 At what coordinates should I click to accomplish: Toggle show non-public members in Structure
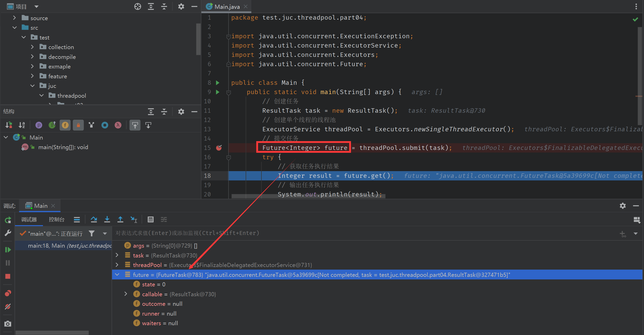pyautogui.click(x=78, y=125)
